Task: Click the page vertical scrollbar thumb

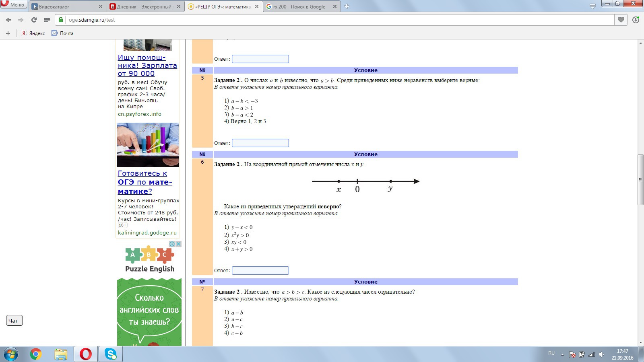Action: coord(640,180)
